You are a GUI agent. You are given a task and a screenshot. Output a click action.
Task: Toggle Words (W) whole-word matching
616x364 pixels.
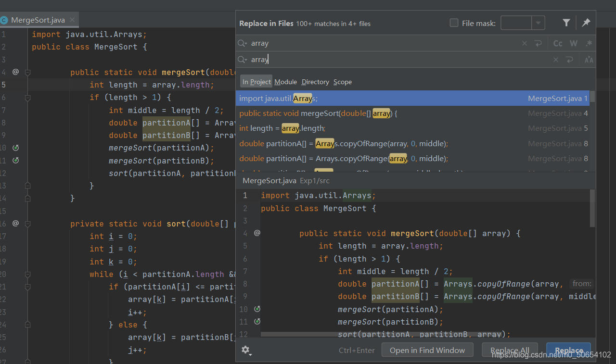point(574,43)
